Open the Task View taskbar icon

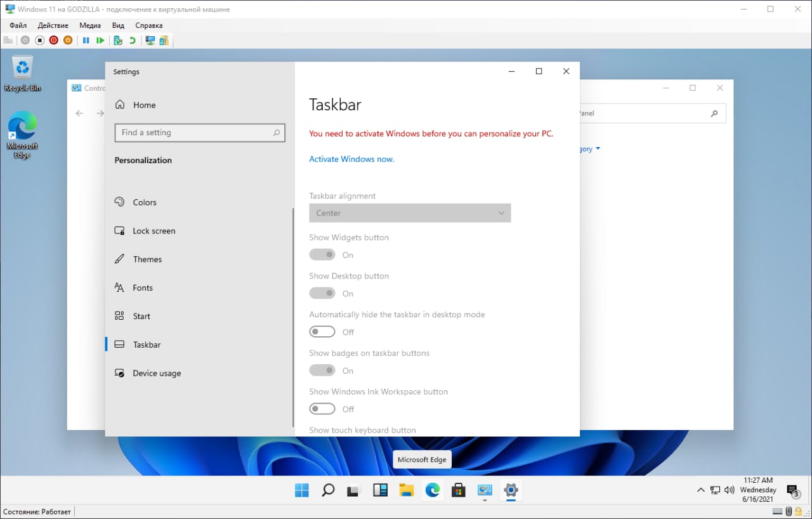(354, 490)
